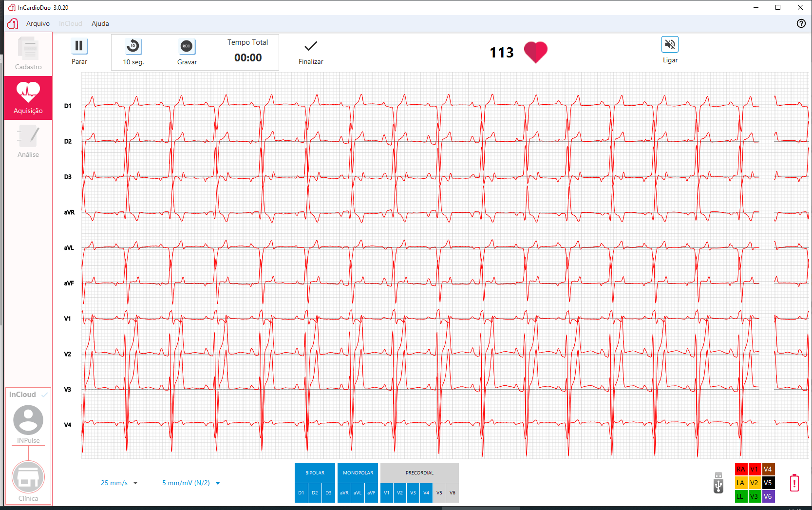Toggle the V5 lead display
This screenshot has height=510, width=812.
(439, 493)
